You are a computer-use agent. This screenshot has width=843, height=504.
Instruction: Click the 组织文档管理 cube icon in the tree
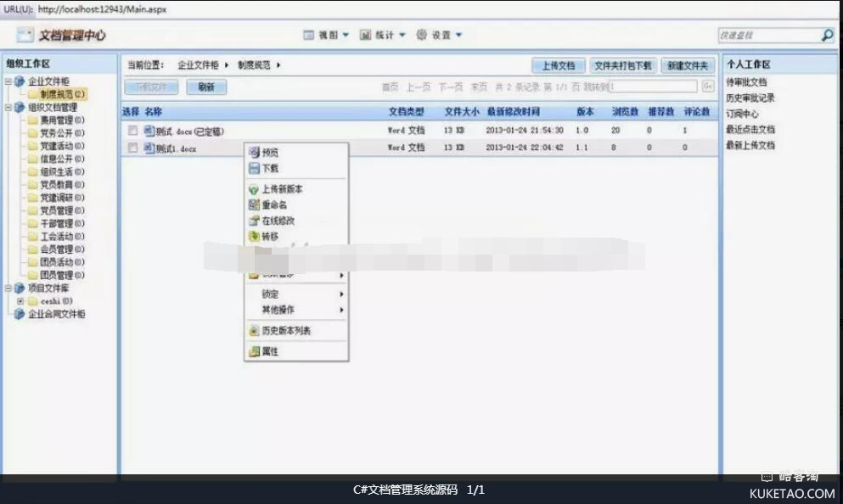click(x=20, y=107)
